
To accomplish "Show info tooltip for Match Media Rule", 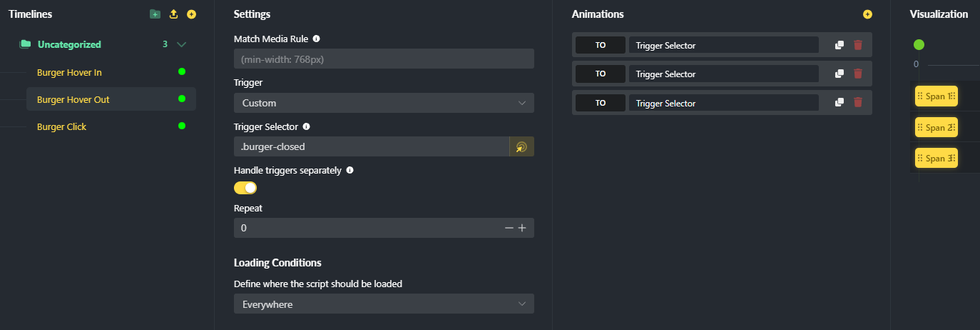I will click(x=316, y=39).
